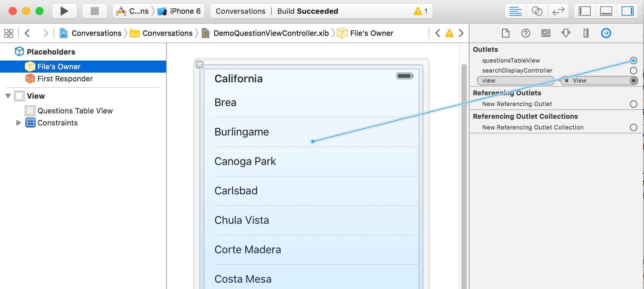Hide the Utilities panel
Viewport: 644px width, 289px height.
tap(627, 11)
